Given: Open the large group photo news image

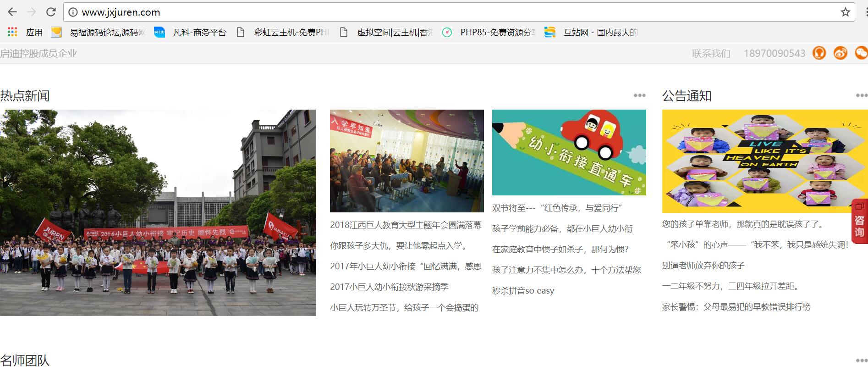Looking at the screenshot, I should pos(158,212).
